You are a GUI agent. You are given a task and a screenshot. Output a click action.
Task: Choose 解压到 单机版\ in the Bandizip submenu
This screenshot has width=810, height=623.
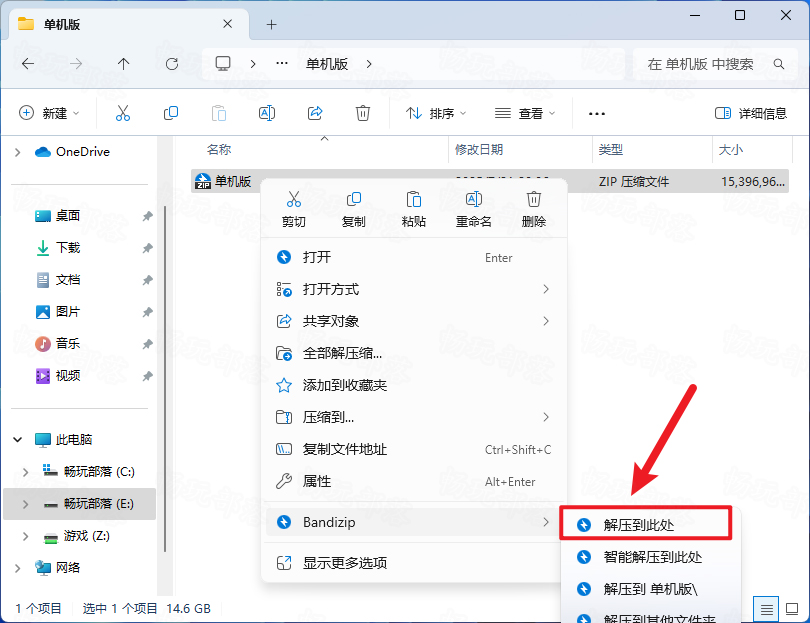651,589
